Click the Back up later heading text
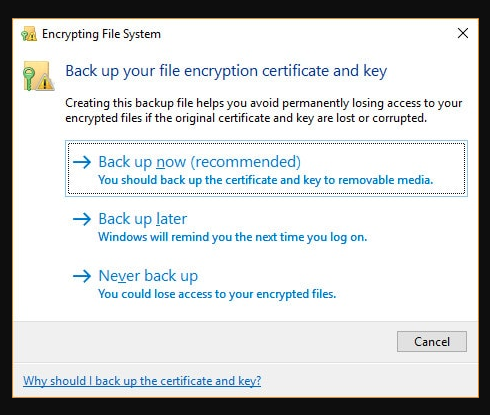Screen dimensions: 490x415 pos(143,219)
